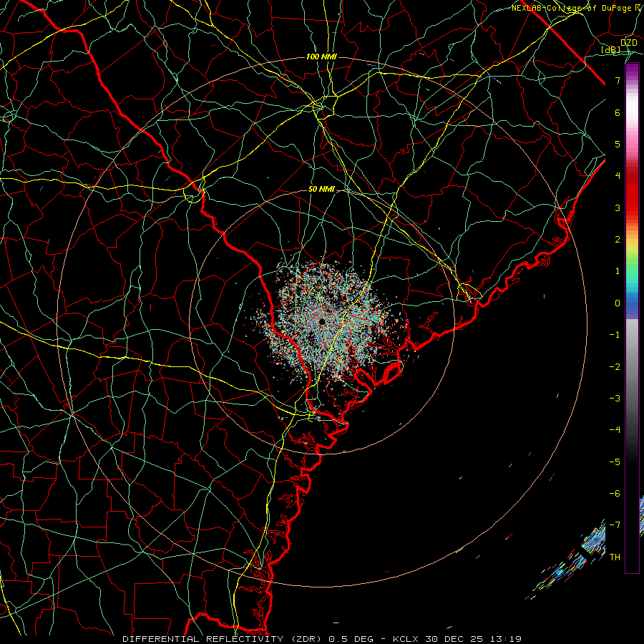Image resolution: width=644 pixels, height=644 pixels.
Task: Click the "0" value on the color scale
Action: click(618, 303)
